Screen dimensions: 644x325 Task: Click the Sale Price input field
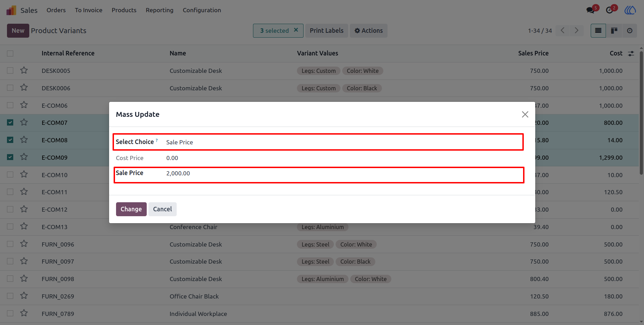[343, 173]
